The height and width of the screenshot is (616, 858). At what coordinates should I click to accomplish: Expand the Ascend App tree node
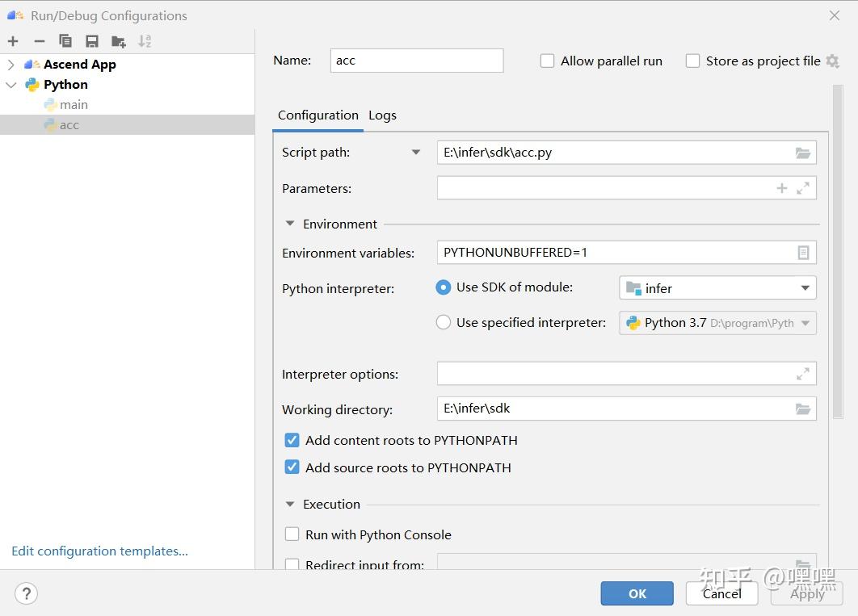(11, 65)
